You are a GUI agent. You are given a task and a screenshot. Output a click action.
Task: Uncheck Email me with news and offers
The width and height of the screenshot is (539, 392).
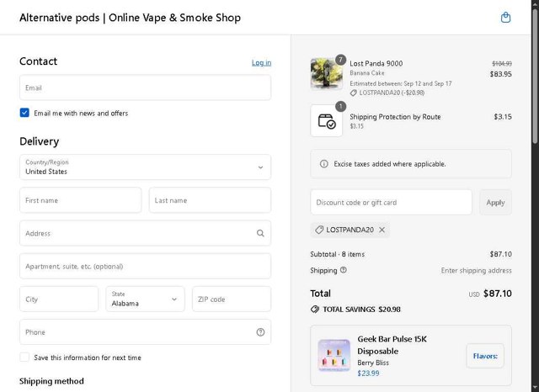click(x=24, y=113)
